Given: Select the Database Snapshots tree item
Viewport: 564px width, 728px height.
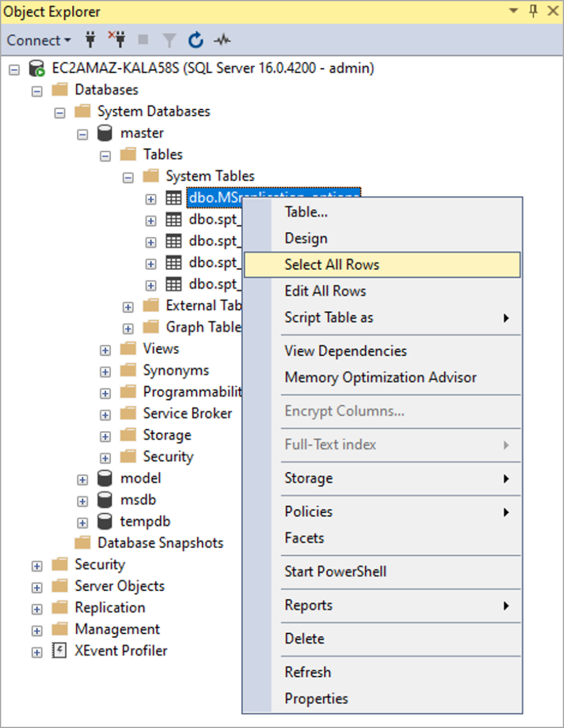Looking at the screenshot, I should pos(161,543).
